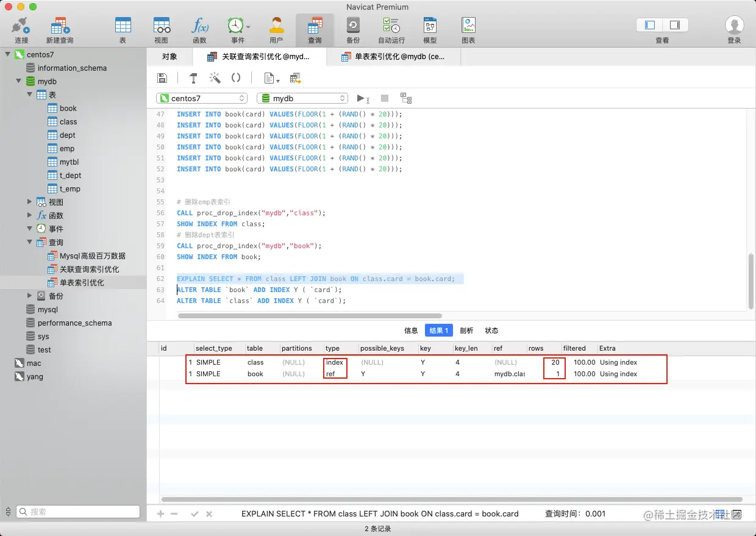This screenshot has width=756, height=536.
Task: Open the 剖析 profile result tab
Action: 466,331
